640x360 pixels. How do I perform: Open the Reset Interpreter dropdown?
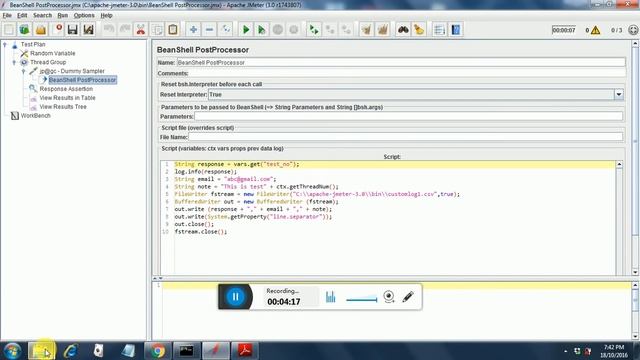tap(619, 95)
